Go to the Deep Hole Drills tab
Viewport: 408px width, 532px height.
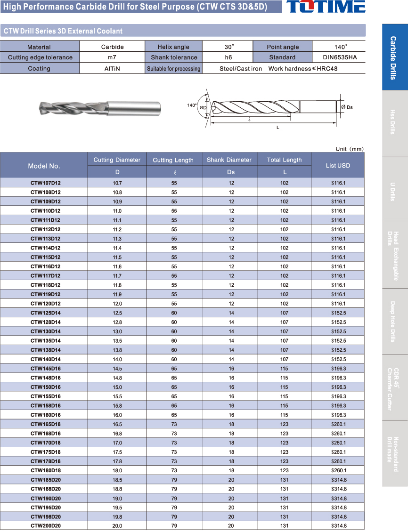click(x=394, y=321)
